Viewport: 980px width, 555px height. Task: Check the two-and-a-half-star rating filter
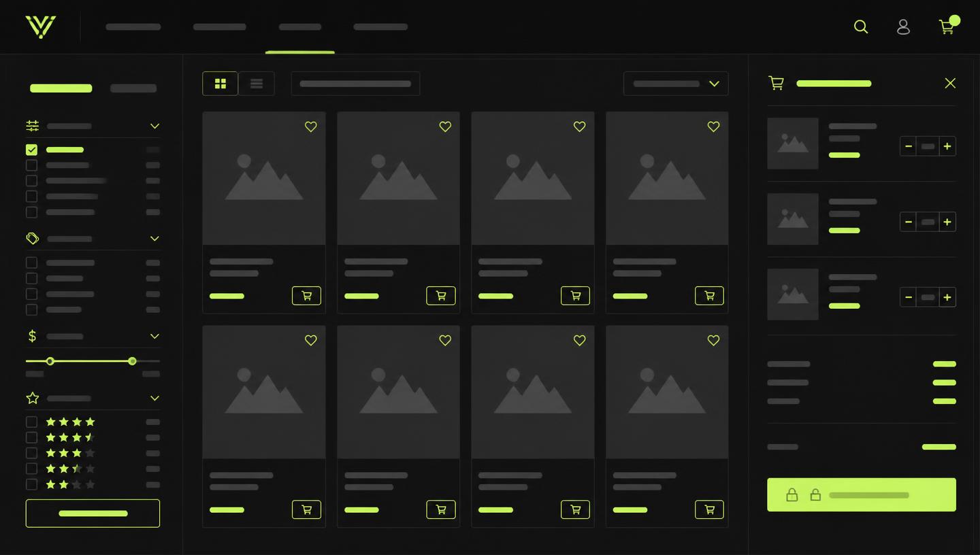click(x=31, y=469)
